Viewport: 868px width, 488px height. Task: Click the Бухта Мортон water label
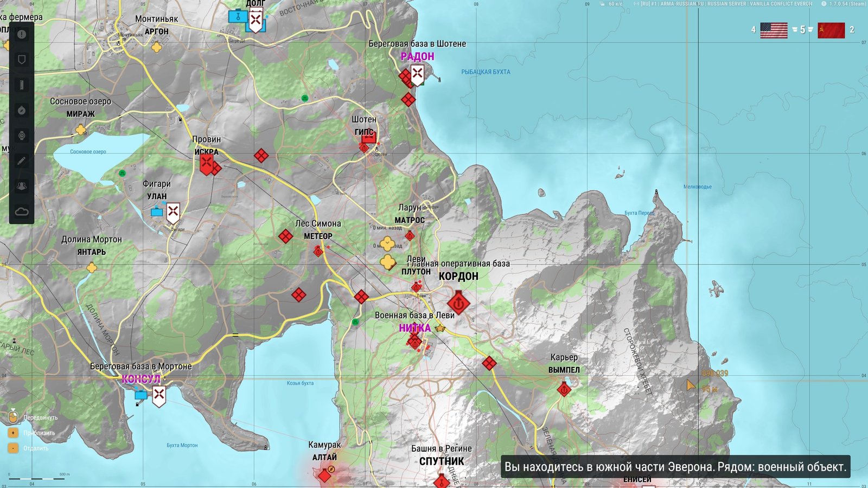(x=182, y=446)
